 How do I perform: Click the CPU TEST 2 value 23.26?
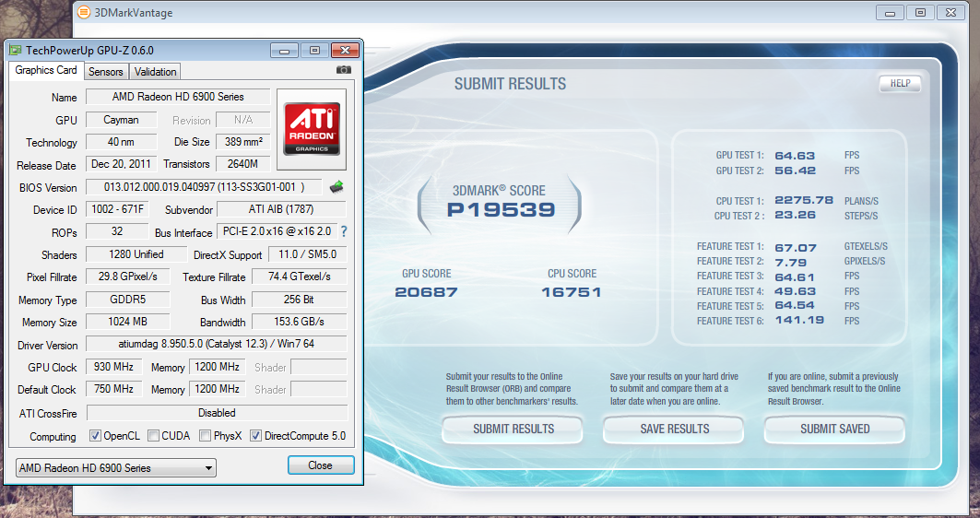pyautogui.click(x=795, y=215)
